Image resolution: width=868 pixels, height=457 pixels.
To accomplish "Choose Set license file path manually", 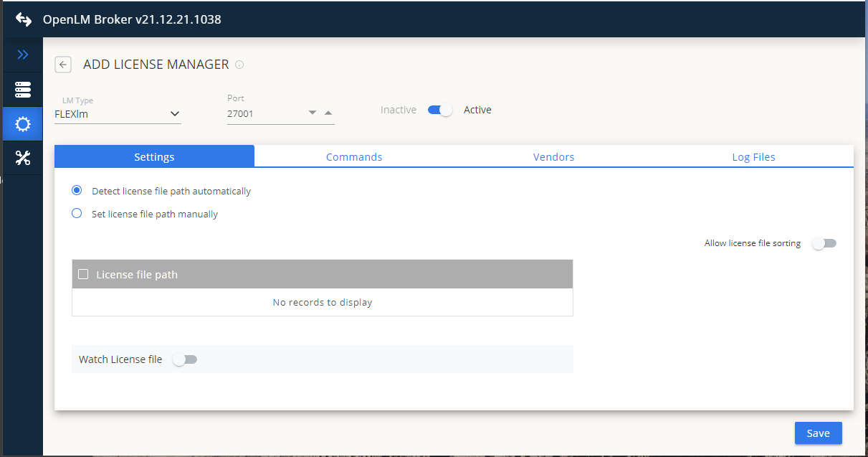I will click(x=77, y=214).
